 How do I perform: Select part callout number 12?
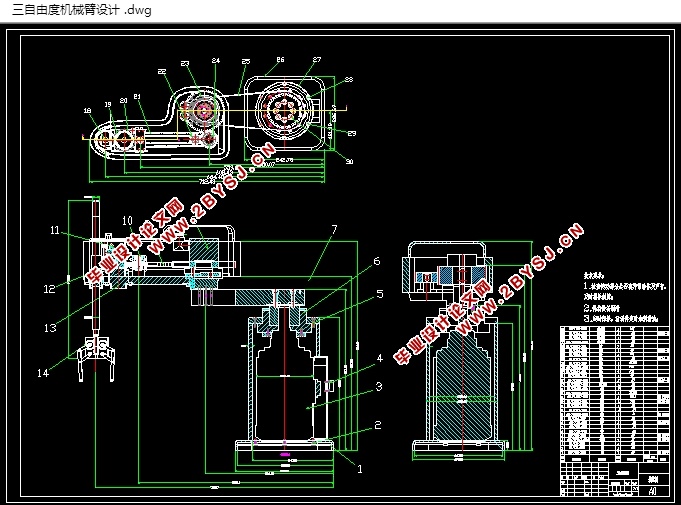49,289
